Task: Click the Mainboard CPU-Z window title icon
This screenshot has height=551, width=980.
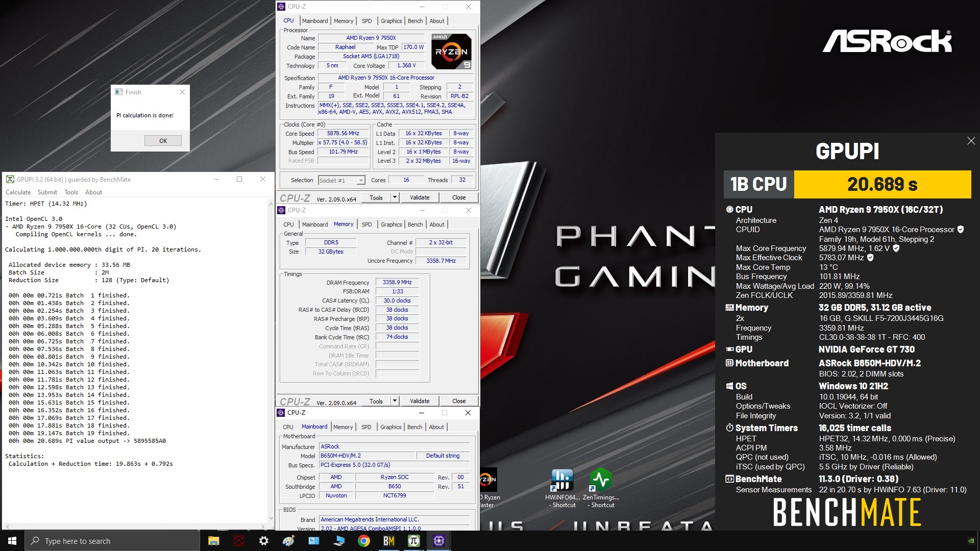Action: [281, 413]
